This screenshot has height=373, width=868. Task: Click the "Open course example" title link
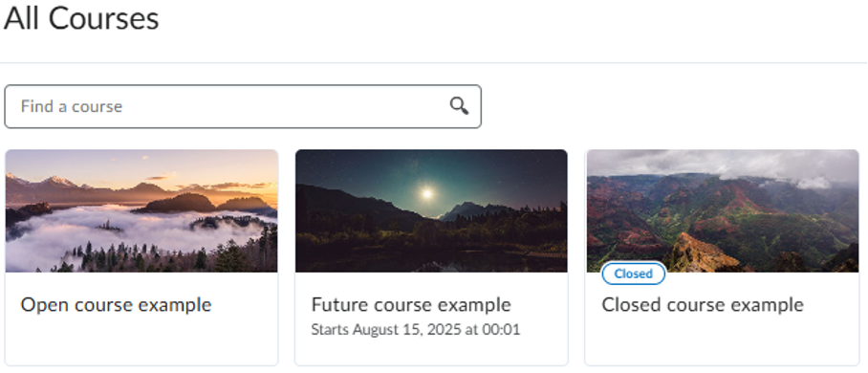pos(117,305)
